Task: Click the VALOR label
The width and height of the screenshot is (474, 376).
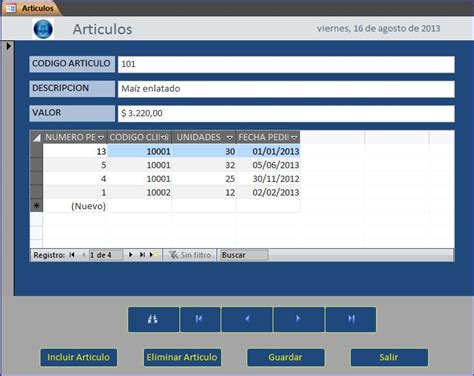Action: [x=72, y=114]
